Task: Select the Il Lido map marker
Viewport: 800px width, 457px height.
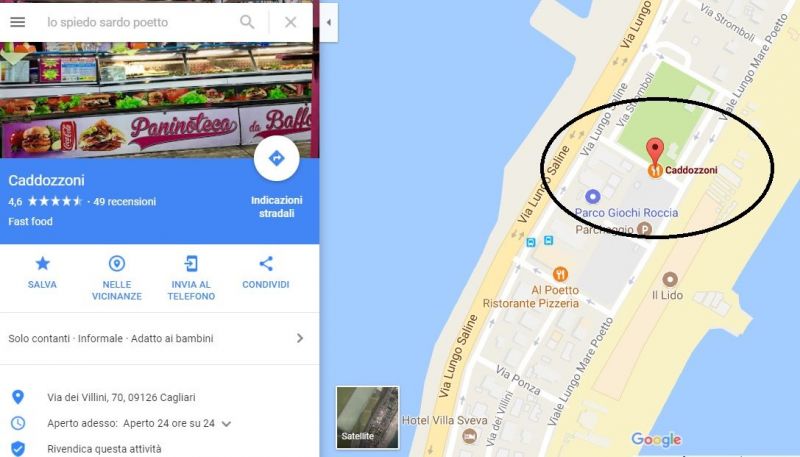Action: click(x=670, y=280)
